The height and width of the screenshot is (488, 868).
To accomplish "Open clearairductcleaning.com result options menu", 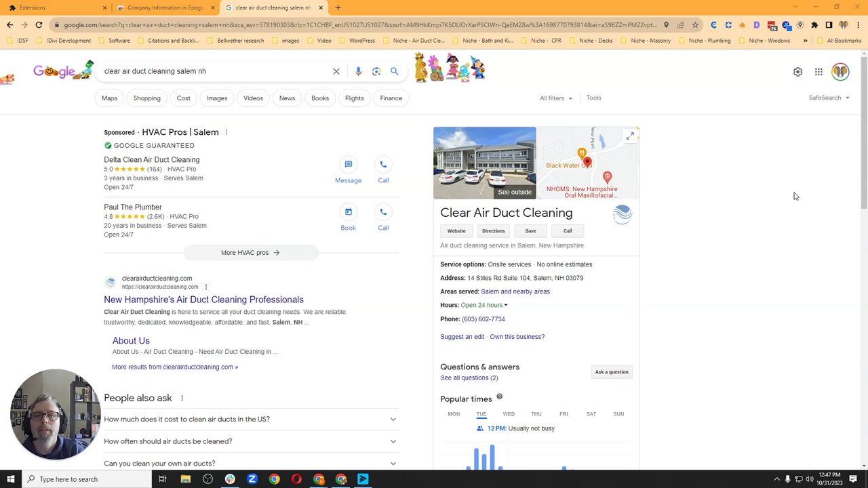I will 206,287.
